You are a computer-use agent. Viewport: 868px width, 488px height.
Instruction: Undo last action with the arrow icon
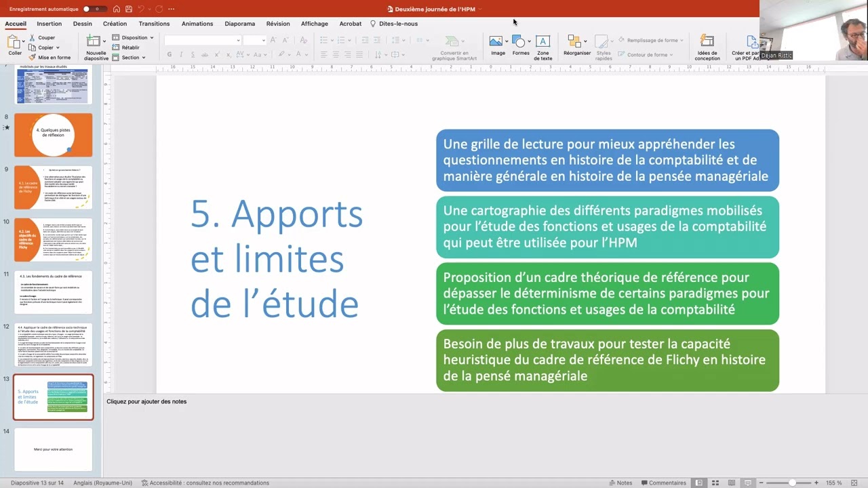coord(141,9)
